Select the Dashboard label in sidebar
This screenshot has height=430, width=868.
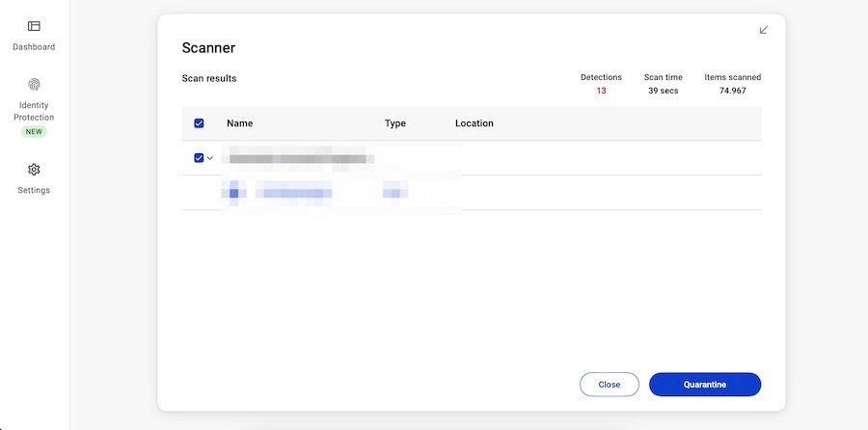34,46
